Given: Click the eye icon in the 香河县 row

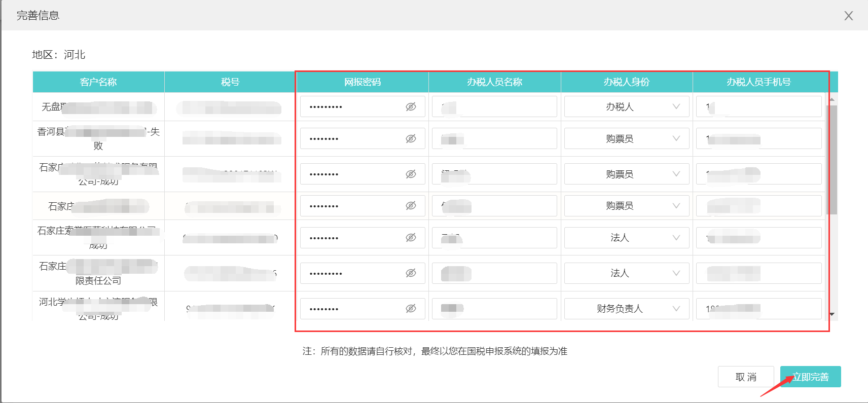Looking at the screenshot, I should click(x=411, y=138).
